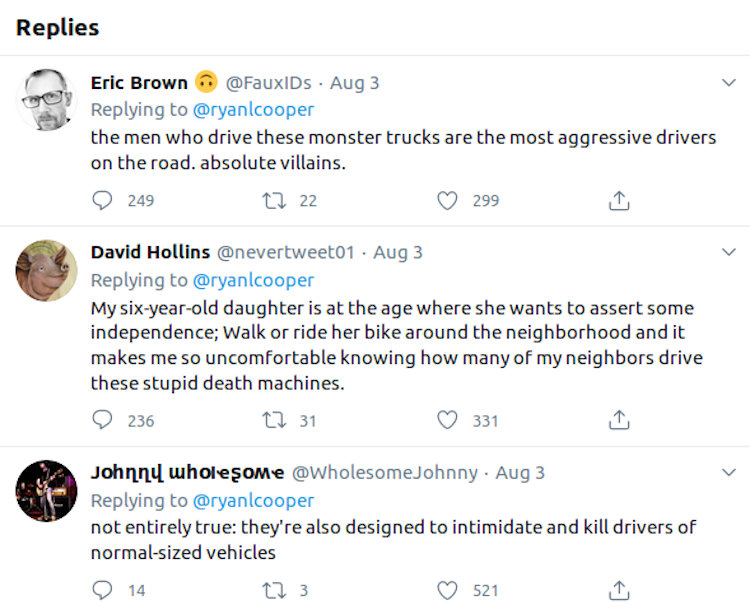Retweet Eric Brown's tweet
750x614 pixels.
pyautogui.click(x=273, y=201)
